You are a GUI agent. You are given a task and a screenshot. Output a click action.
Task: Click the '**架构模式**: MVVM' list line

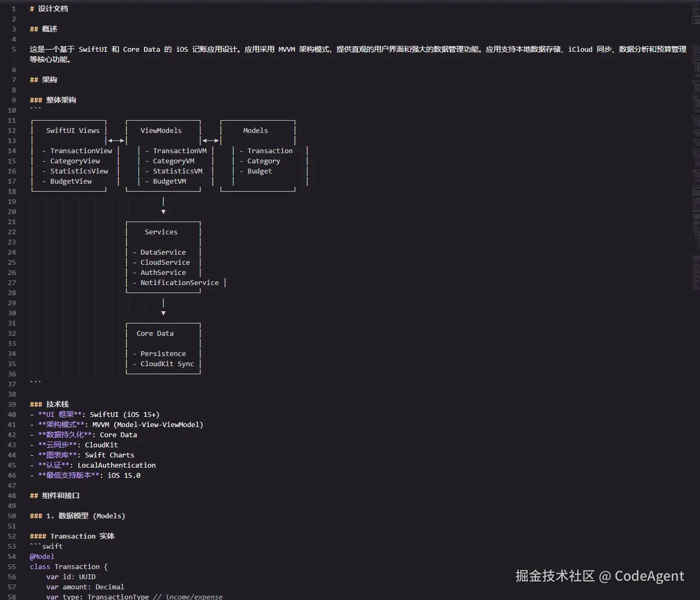tap(116, 424)
